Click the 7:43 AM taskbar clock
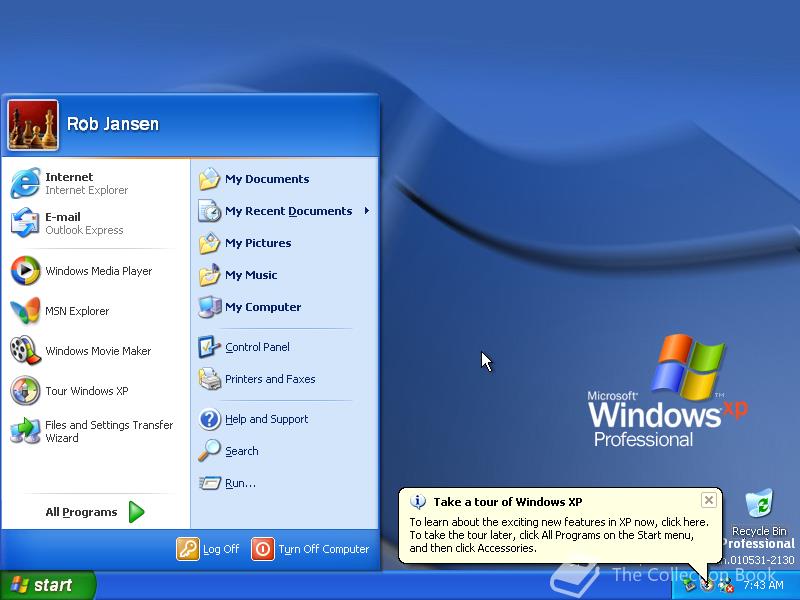This screenshot has height=600, width=800. pyautogui.click(x=763, y=585)
